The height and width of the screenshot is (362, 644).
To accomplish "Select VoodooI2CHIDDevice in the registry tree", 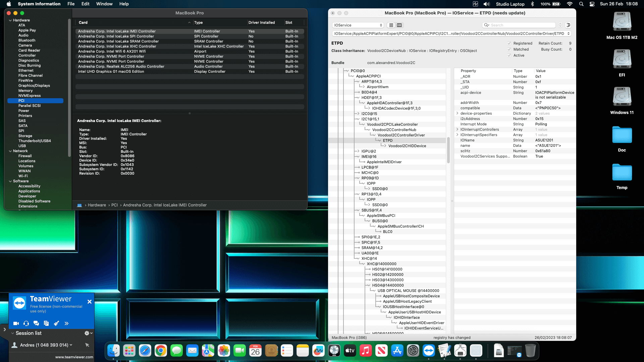I will point(407,146).
